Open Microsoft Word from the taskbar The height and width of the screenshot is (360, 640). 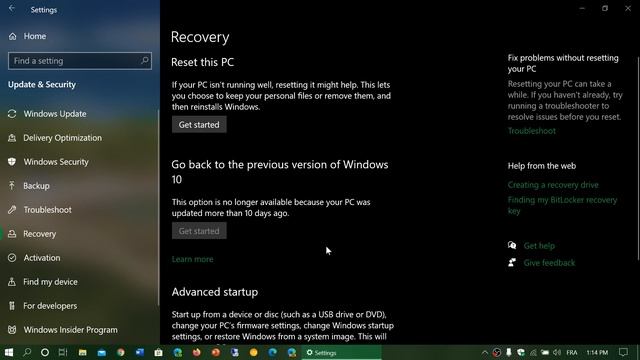coord(140,352)
